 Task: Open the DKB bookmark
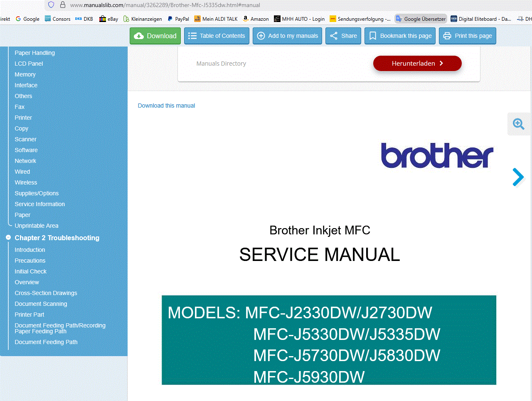point(84,19)
